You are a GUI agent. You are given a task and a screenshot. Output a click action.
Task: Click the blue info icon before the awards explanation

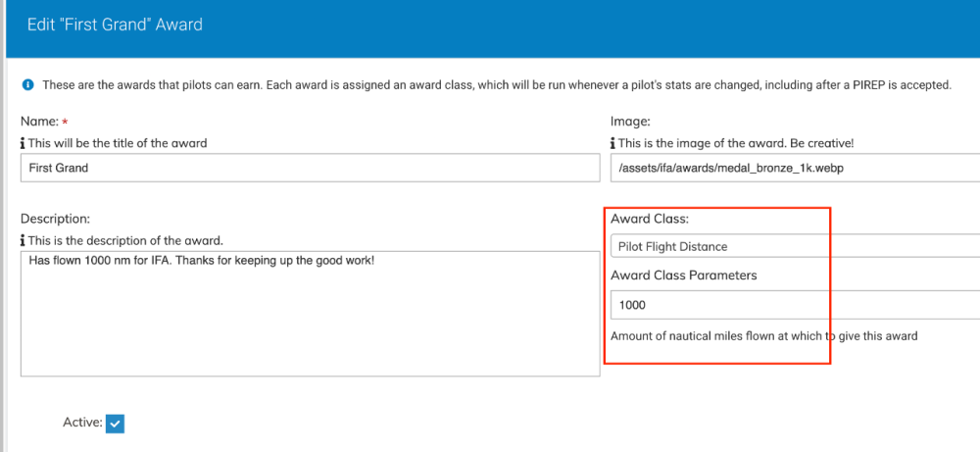point(26,85)
